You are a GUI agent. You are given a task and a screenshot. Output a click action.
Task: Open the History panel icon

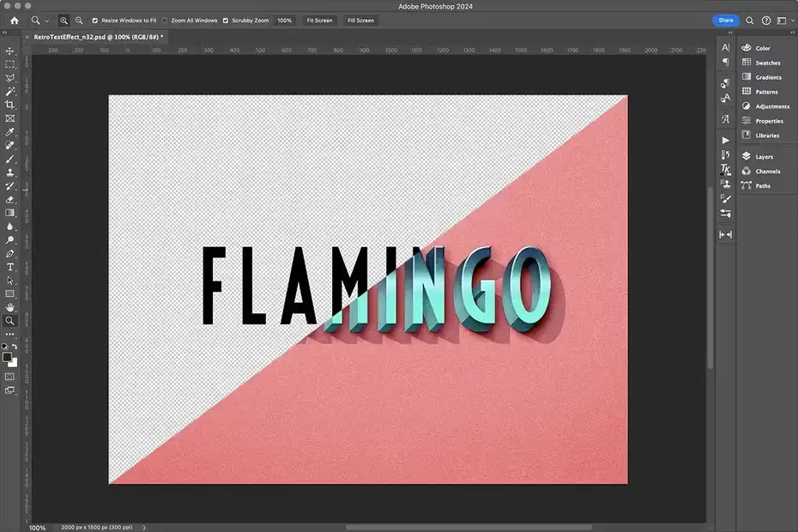[725, 154]
